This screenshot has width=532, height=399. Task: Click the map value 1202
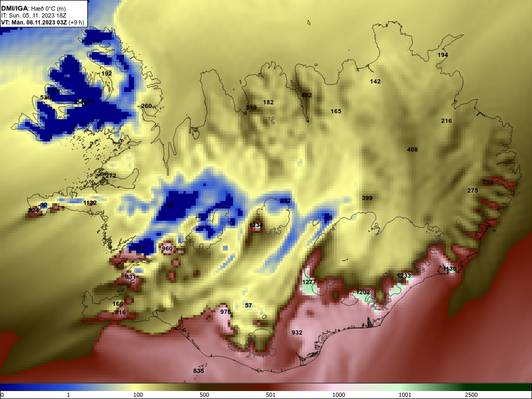(x=363, y=292)
